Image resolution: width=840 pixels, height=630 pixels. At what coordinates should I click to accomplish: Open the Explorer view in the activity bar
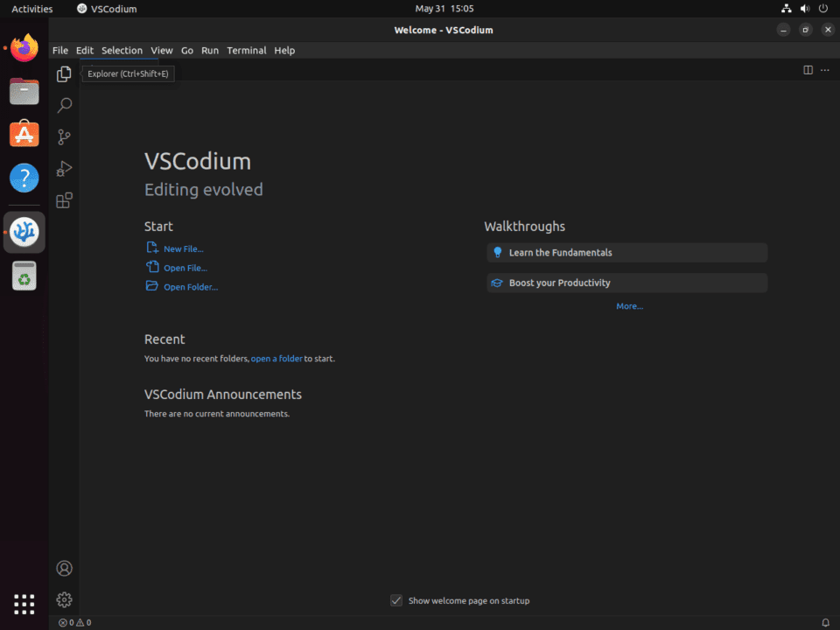[63, 73]
